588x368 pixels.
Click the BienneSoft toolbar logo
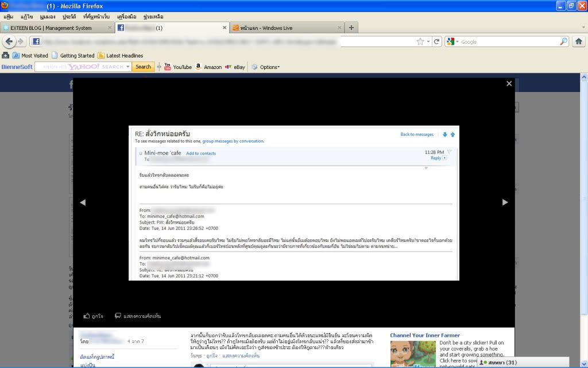coord(17,67)
